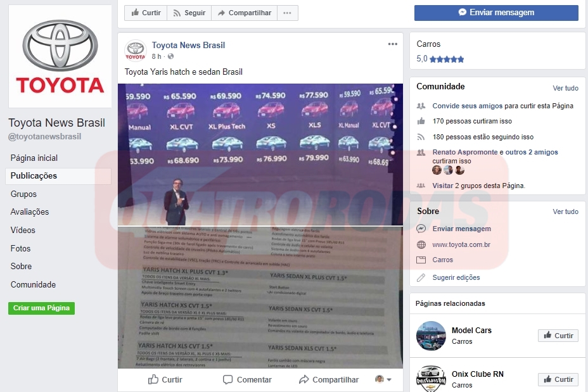Click the category icon beside Carros in Sobre

[421, 260]
